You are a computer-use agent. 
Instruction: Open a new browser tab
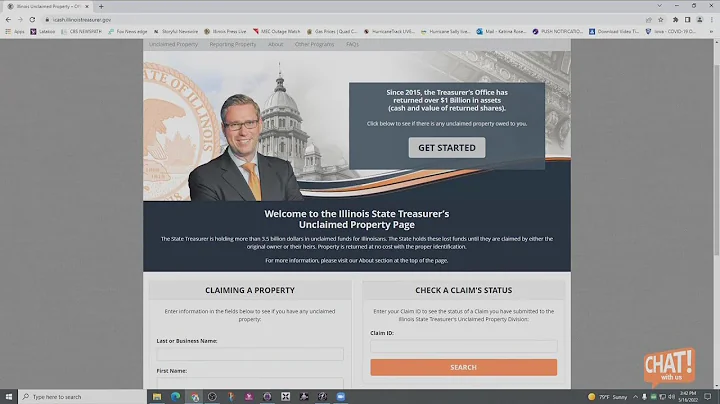click(x=101, y=6)
